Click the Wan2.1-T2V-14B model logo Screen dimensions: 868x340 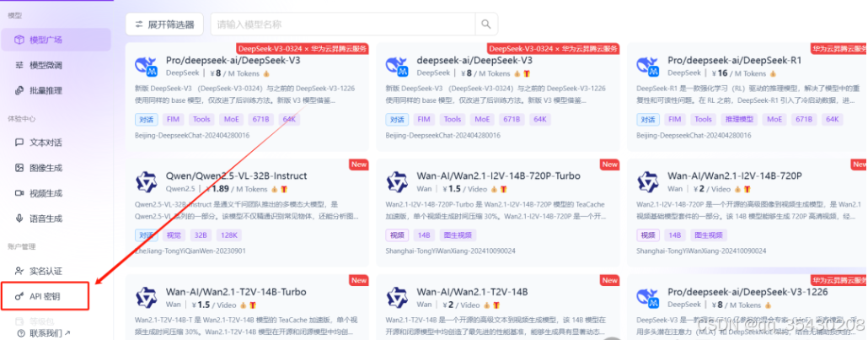(398, 298)
